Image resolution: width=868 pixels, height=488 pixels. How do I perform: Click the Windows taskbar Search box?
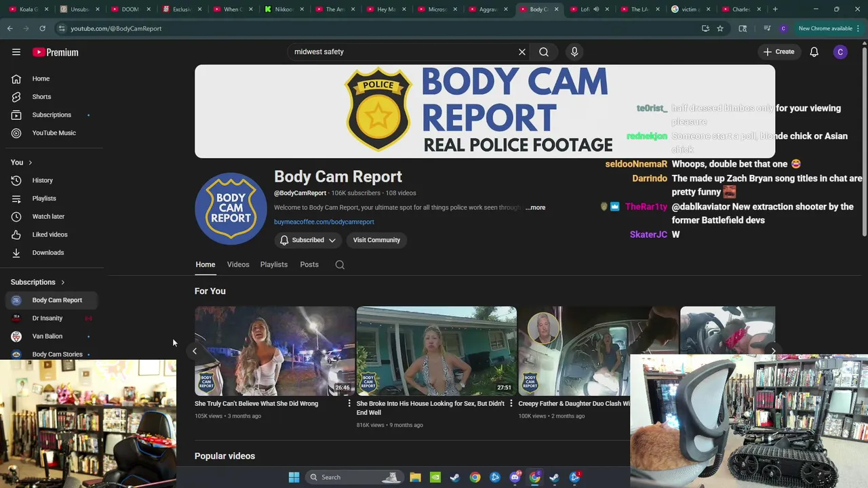coord(353,477)
